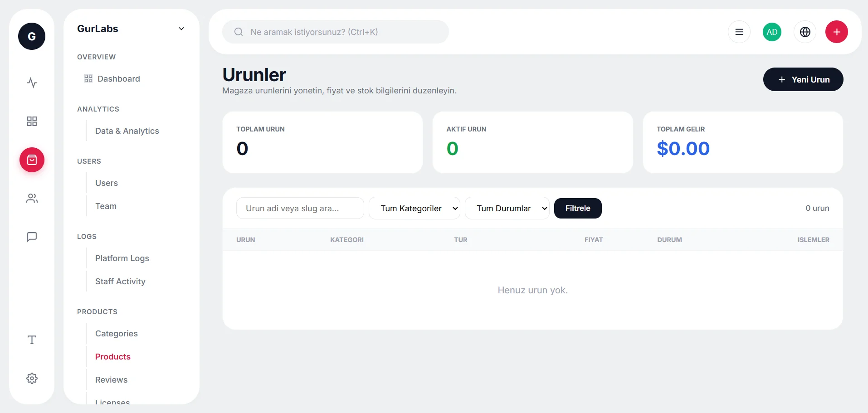The image size is (868, 413).
Task: Open the Tum Kategoriler dropdown
Action: 414,208
